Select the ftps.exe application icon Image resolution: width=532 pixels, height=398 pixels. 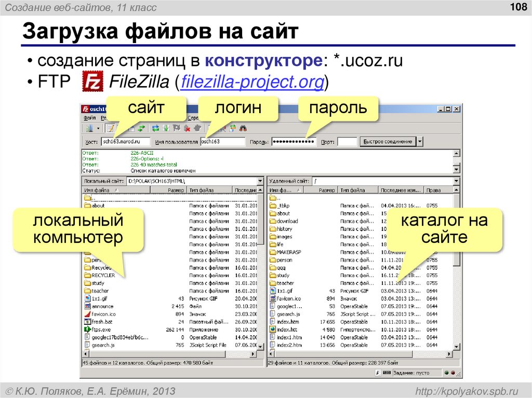pyautogui.click(x=87, y=330)
